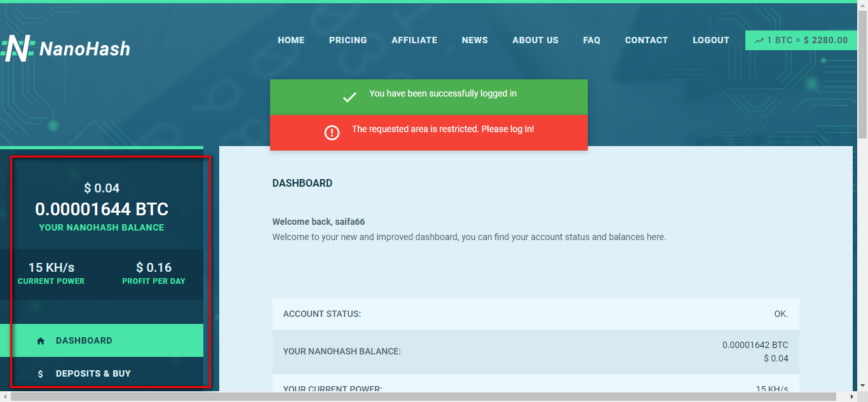This screenshot has height=402, width=868.
Task: View the FAQ page
Action: pyautogui.click(x=592, y=40)
